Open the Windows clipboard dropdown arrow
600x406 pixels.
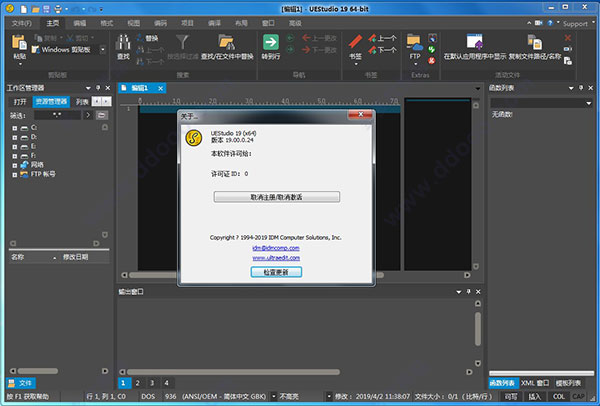(x=103, y=49)
